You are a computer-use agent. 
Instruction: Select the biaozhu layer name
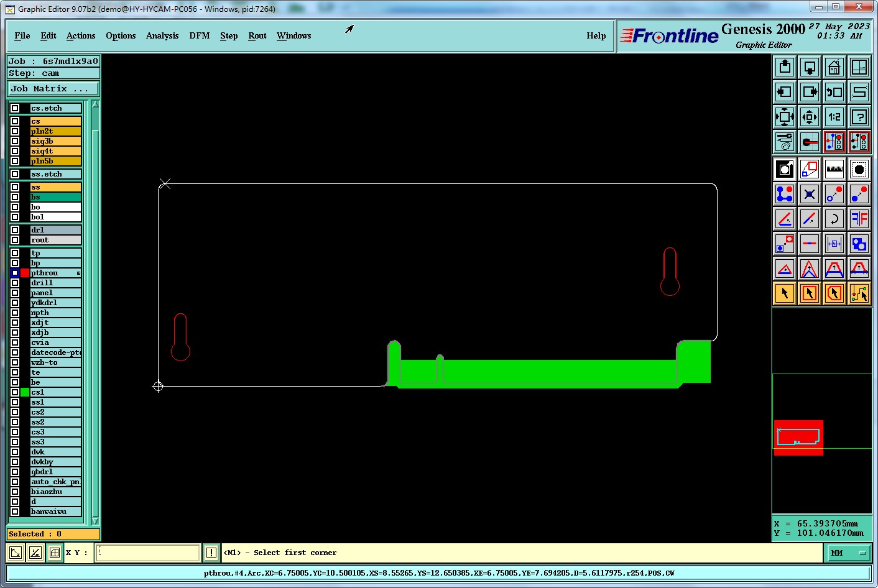pyautogui.click(x=56, y=492)
